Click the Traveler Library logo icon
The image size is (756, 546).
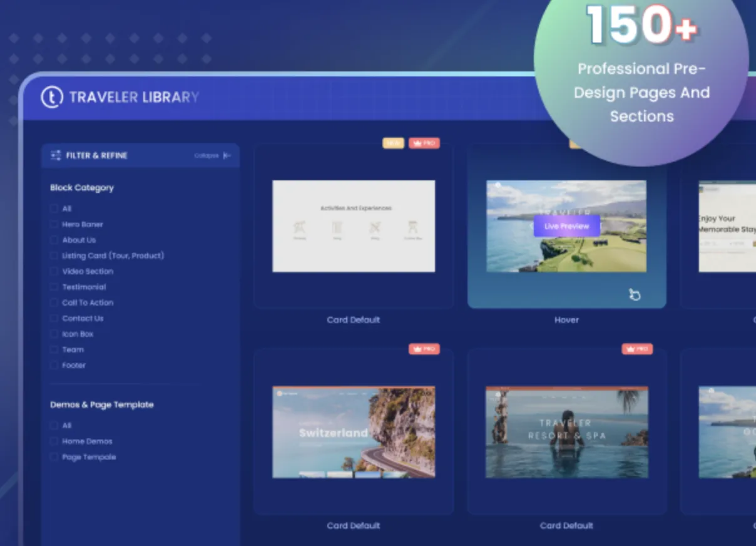52,97
